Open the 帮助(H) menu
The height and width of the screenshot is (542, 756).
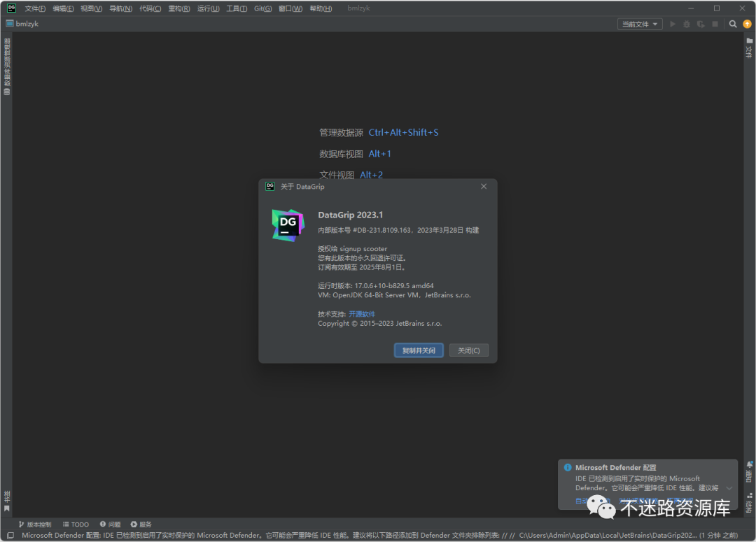pyautogui.click(x=321, y=8)
